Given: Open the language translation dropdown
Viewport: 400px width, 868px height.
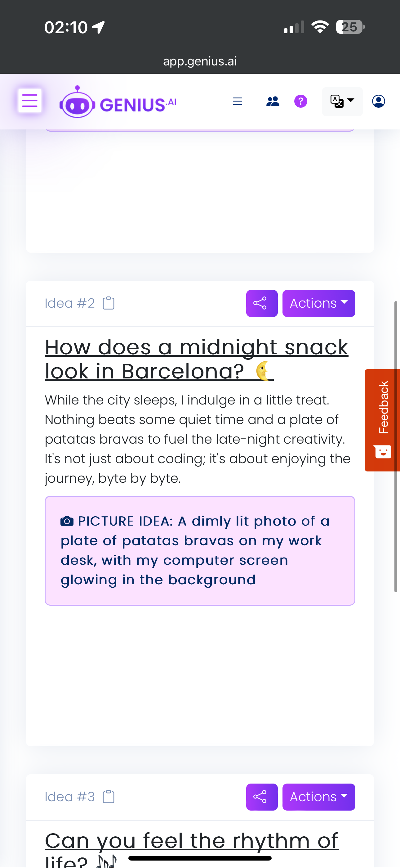Looking at the screenshot, I should point(342,102).
